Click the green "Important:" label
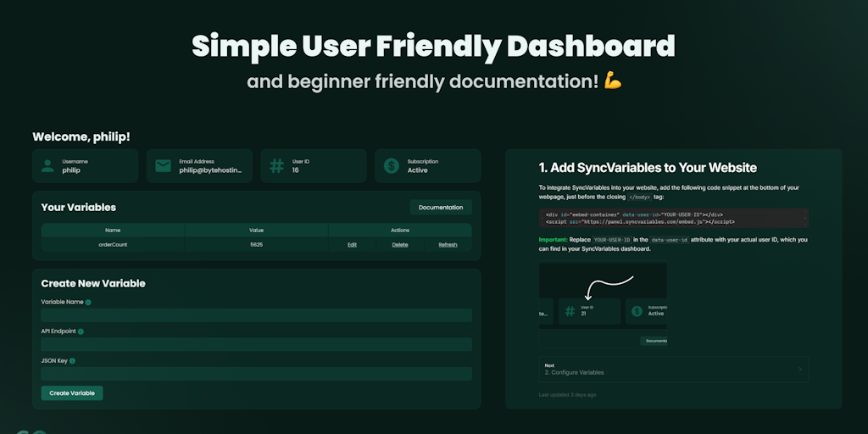868x434 pixels. point(553,240)
